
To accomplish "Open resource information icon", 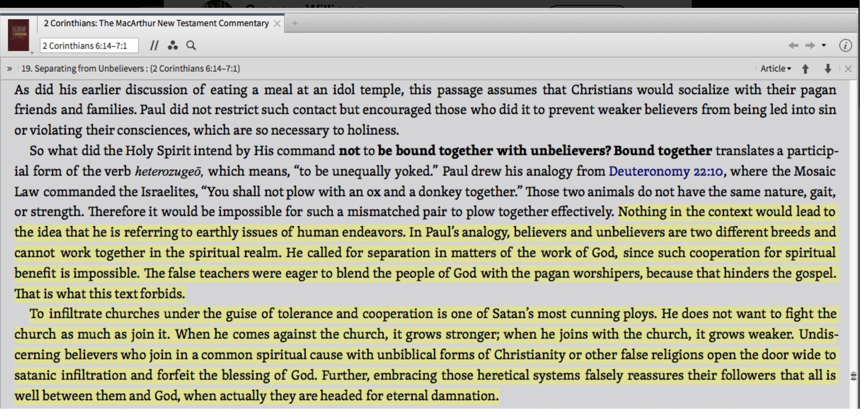I will (x=845, y=45).
